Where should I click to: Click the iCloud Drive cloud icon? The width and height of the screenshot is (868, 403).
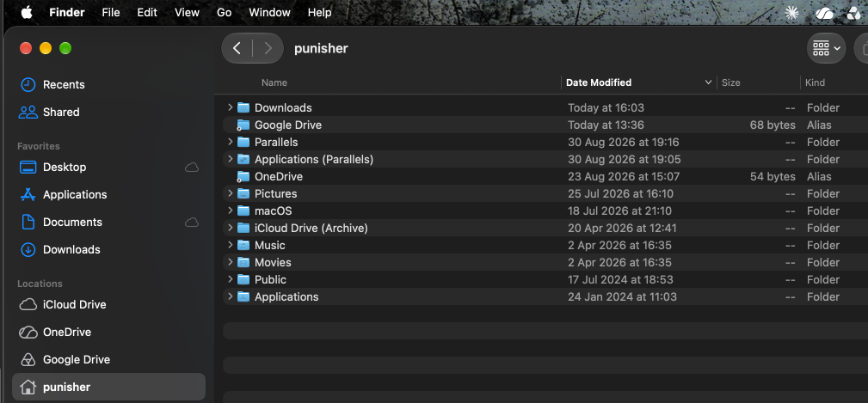pos(28,304)
